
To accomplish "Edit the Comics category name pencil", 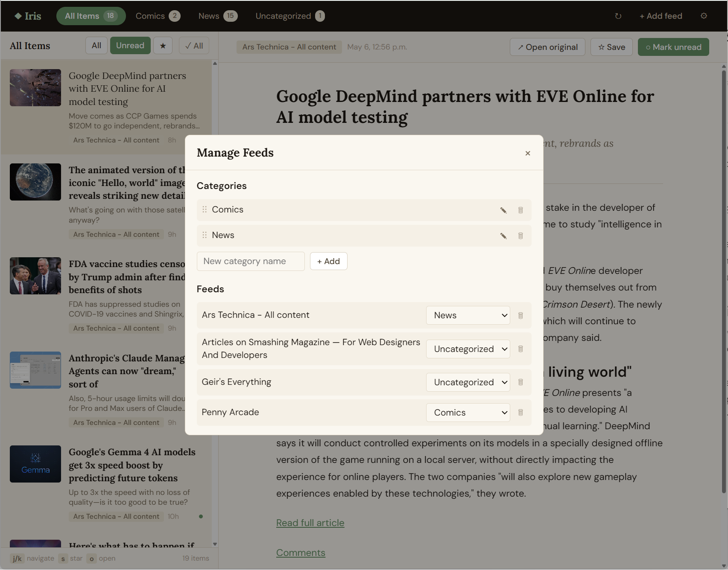I will [x=503, y=210].
